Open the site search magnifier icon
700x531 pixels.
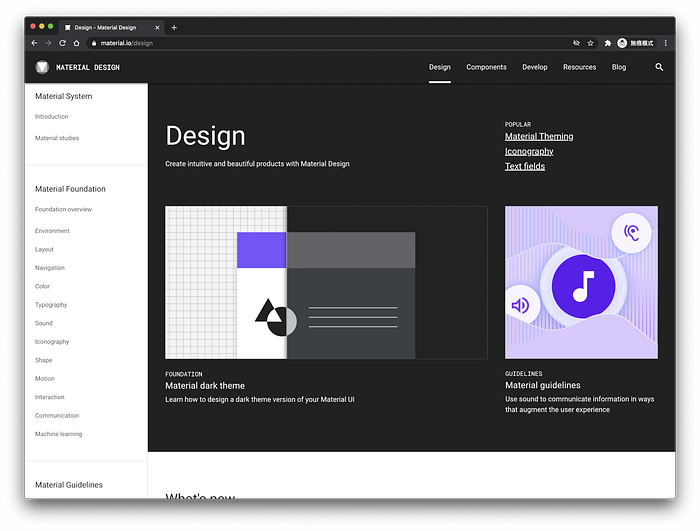point(659,67)
